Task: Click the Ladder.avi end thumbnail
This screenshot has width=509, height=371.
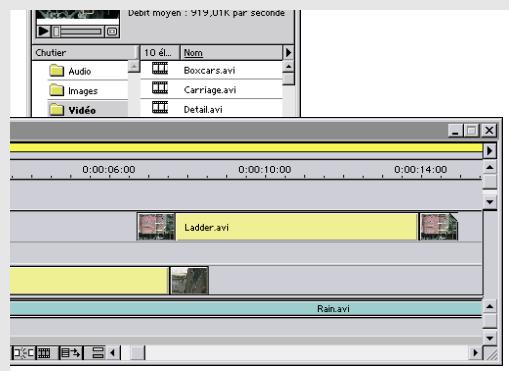Action: click(439, 227)
